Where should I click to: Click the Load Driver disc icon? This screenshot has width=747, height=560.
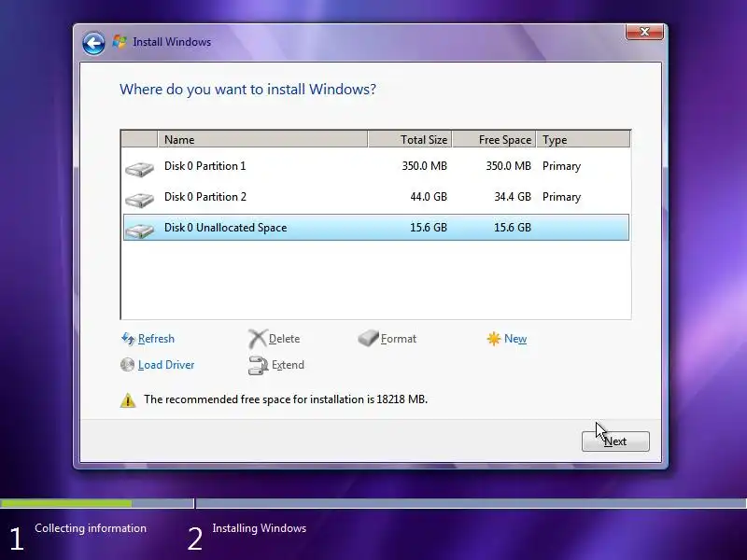pyautogui.click(x=127, y=365)
